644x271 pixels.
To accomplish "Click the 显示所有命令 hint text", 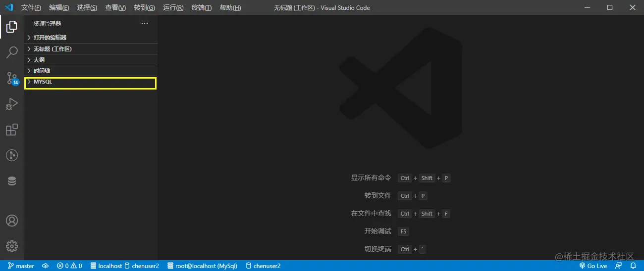I will point(371,178).
